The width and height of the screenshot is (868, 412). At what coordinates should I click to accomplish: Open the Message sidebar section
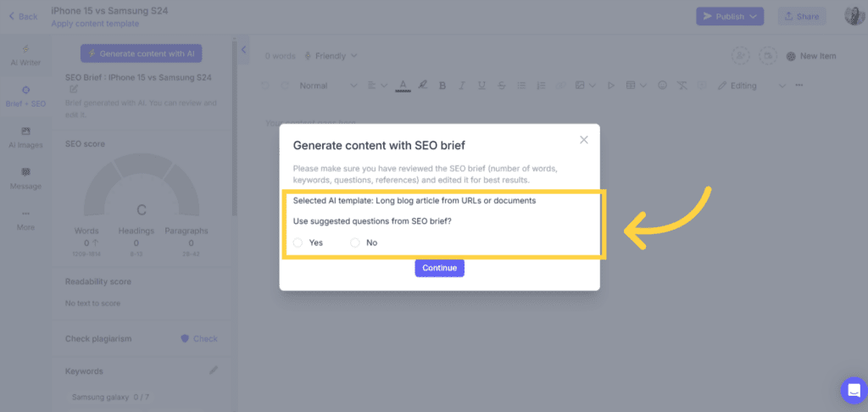tap(25, 179)
